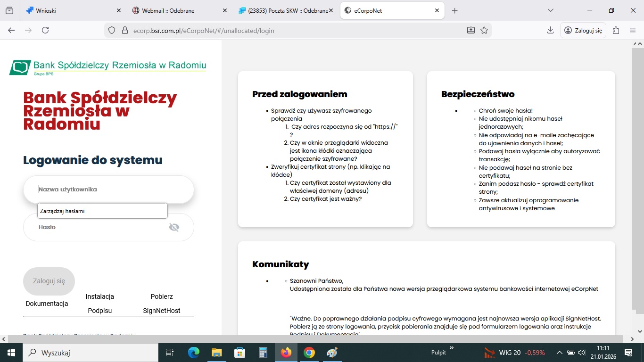
Task: Expand the Pulpit toolbar chevron
Action: coord(451,348)
